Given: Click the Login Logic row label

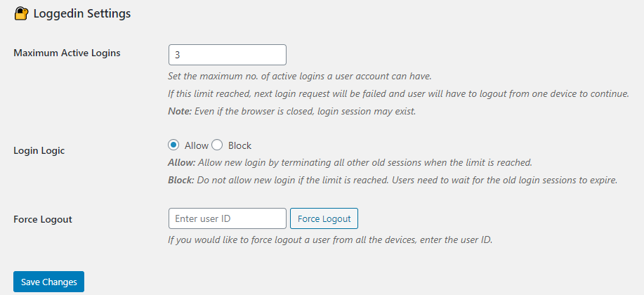Looking at the screenshot, I should (x=39, y=151).
